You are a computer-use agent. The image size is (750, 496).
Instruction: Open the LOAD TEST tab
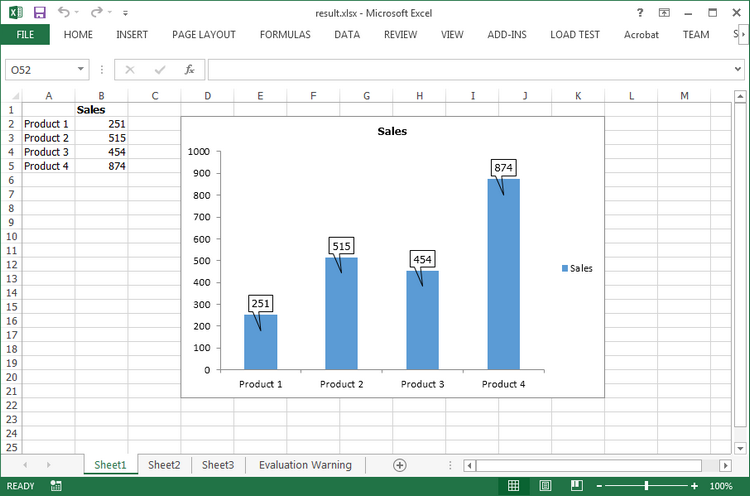[x=574, y=34]
